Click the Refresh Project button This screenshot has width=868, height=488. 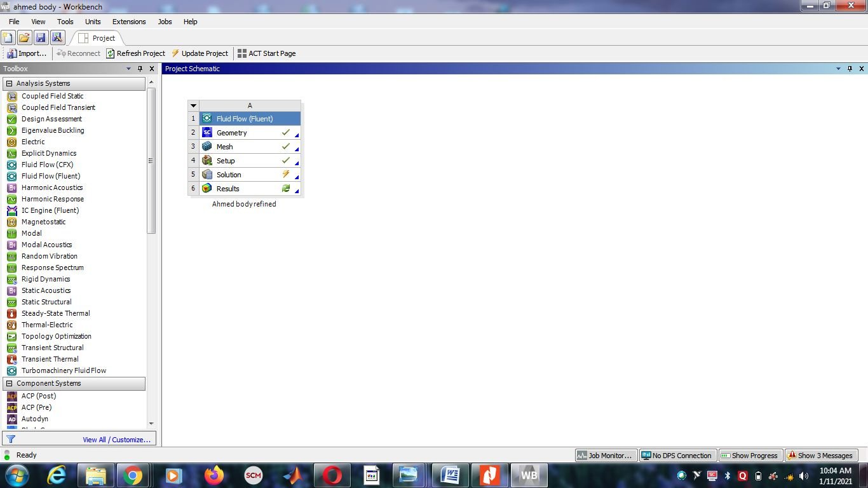click(x=135, y=53)
